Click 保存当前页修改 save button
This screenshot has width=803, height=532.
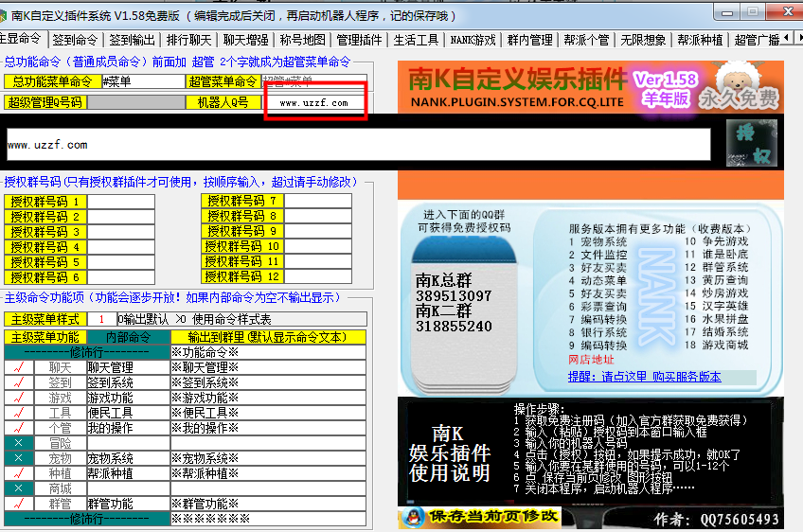coord(480,517)
